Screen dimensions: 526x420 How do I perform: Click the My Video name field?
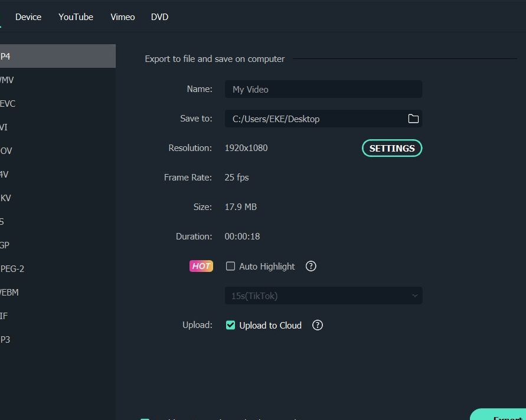pyautogui.click(x=324, y=89)
